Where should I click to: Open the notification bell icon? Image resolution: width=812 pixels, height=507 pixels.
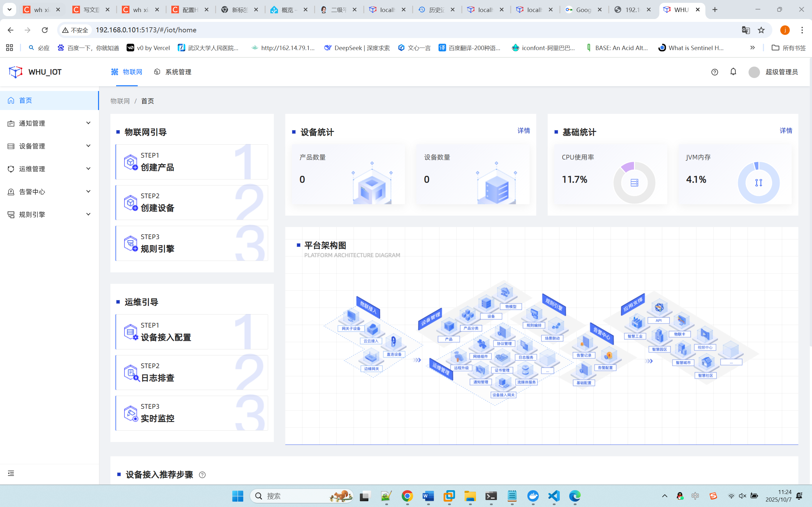click(x=733, y=72)
